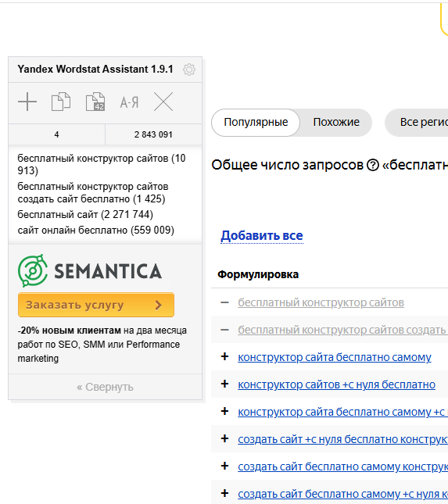Open link 'создать сайт бесплатно самому конструк'

point(342,466)
